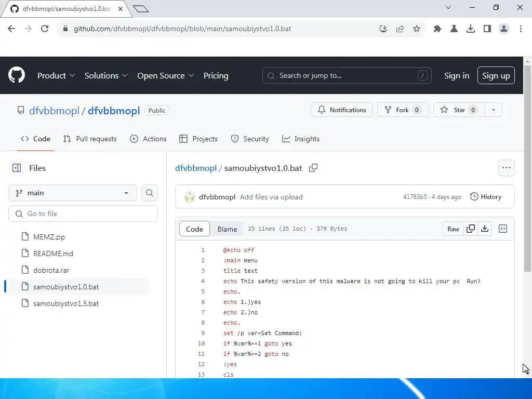Click the dfvbbmopl commit author avatar
Viewport: 532px width, 399px height.
[189, 197]
